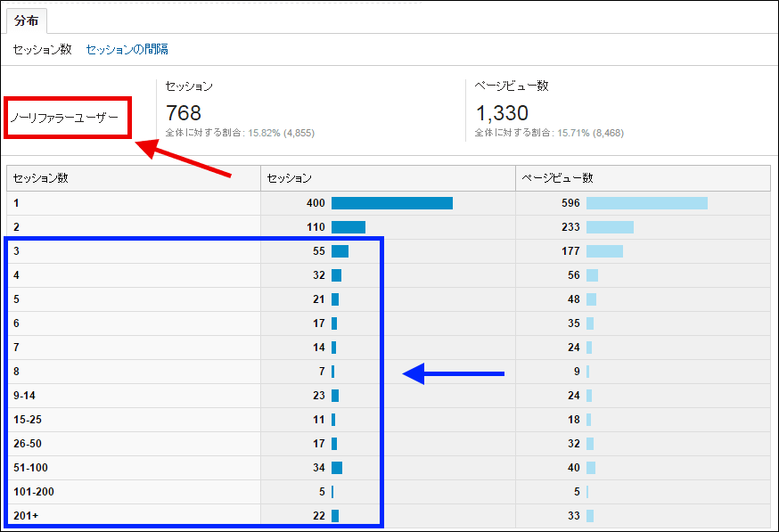Select the 分布 tab
This screenshot has width=779, height=532.
tap(26, 20)
